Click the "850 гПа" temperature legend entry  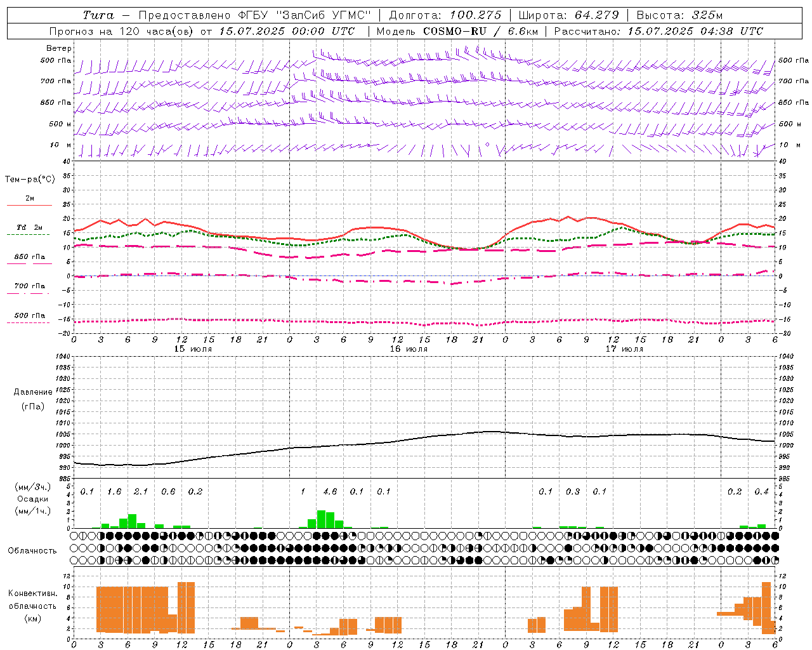29,259
